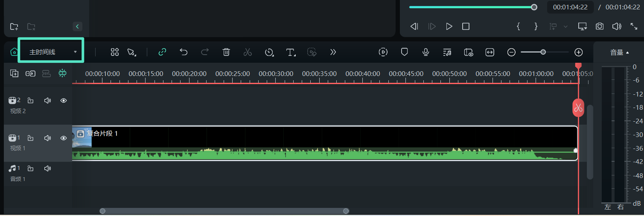Open the audio mixer music-list icon

(447, 52)
